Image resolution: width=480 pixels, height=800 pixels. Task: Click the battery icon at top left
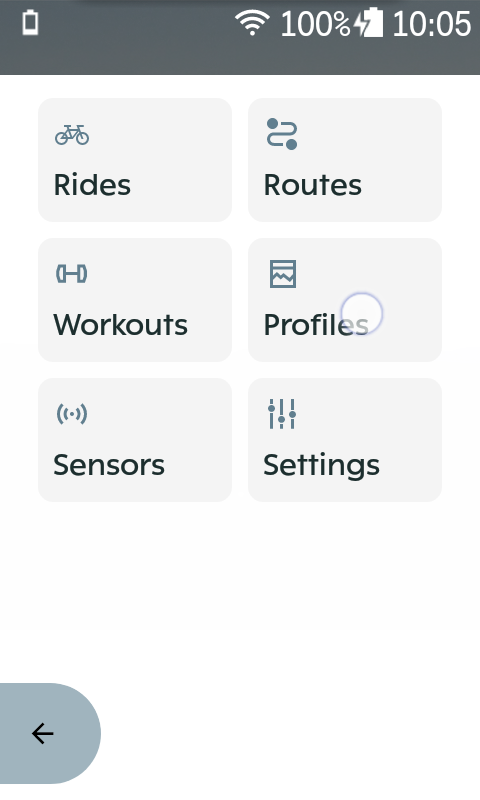(x=31, y=23)
